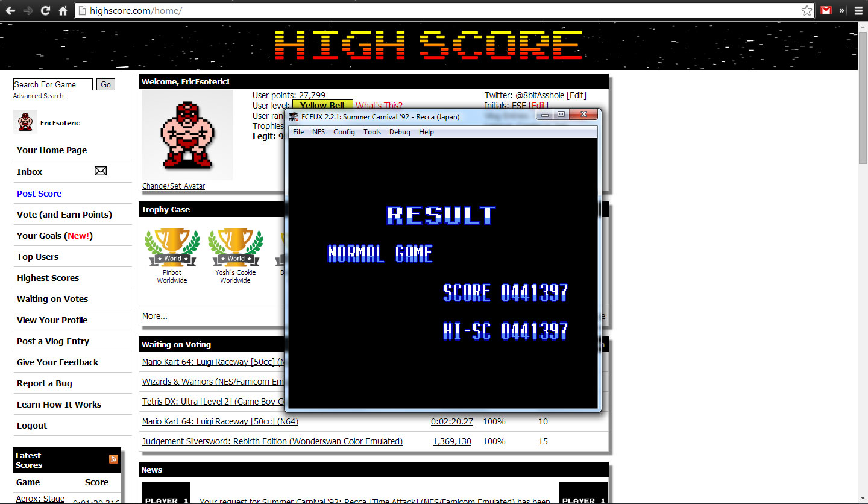Open the Post Score link
This screenshot has width=868, height=504.
click(x=39, y=194)
